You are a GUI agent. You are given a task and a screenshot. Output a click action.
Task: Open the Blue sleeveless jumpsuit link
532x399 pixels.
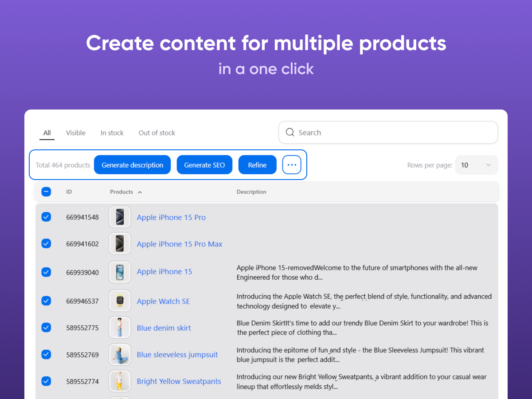click(x=177, y=355)
